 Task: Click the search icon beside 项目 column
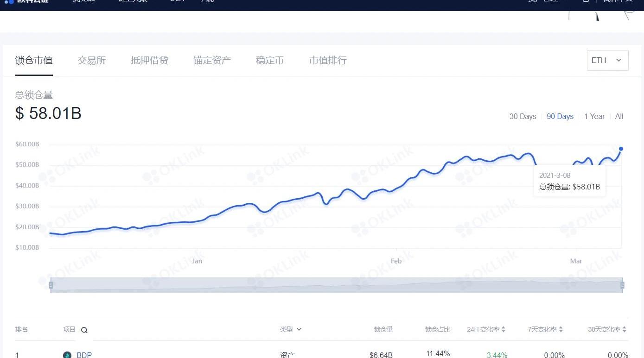tap(84, 330)
